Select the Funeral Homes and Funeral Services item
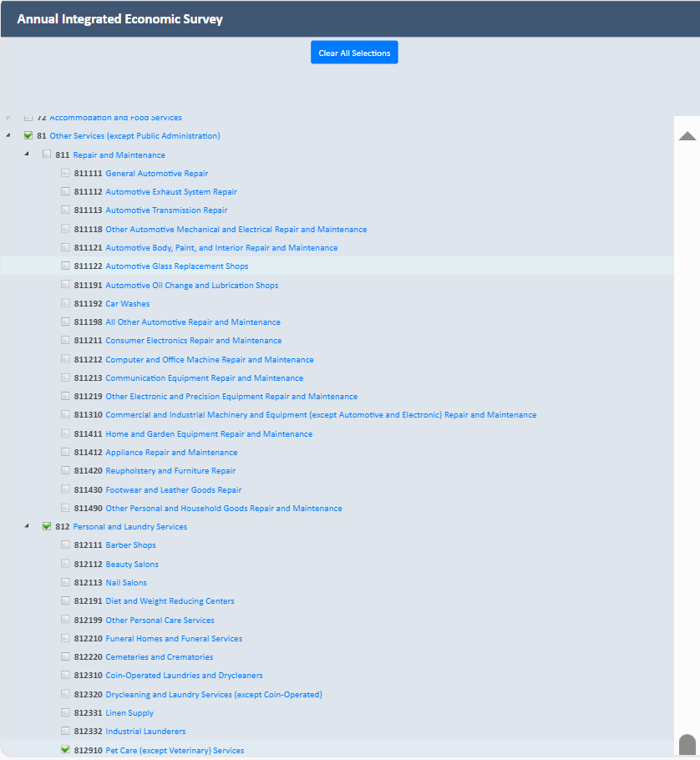Screen dimensions: 700x760 point(173,639)
